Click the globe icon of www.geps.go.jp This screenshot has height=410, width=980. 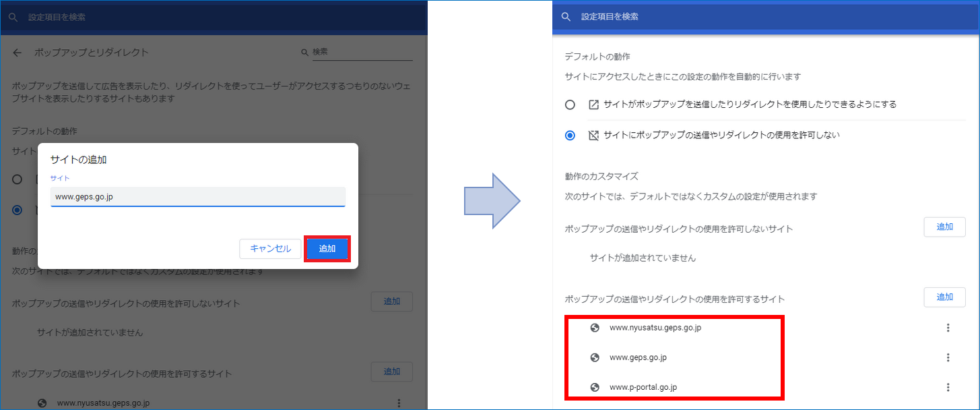[595, 357]
